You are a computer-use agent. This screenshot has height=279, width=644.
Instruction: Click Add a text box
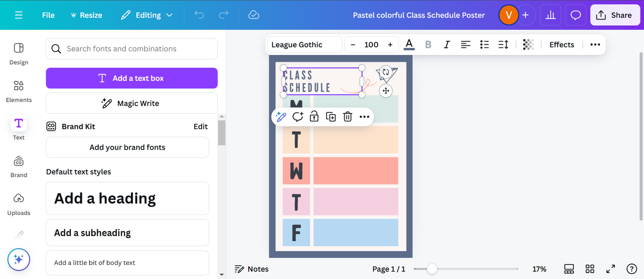[132, 78]
